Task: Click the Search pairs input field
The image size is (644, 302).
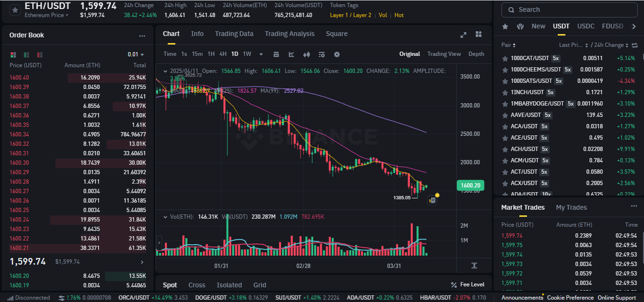Action: pyautogui.click(x=569, y=9)
